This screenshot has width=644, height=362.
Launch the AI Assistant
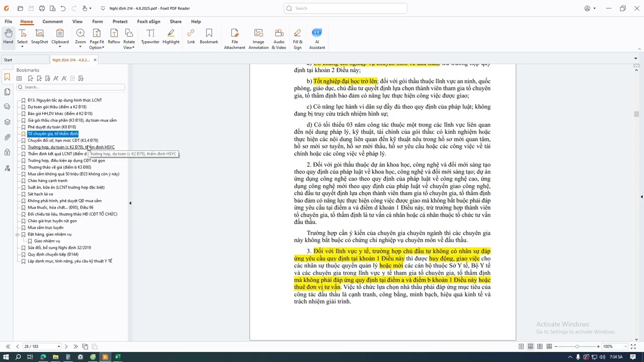pyautogui.click(x=317, y=39)
